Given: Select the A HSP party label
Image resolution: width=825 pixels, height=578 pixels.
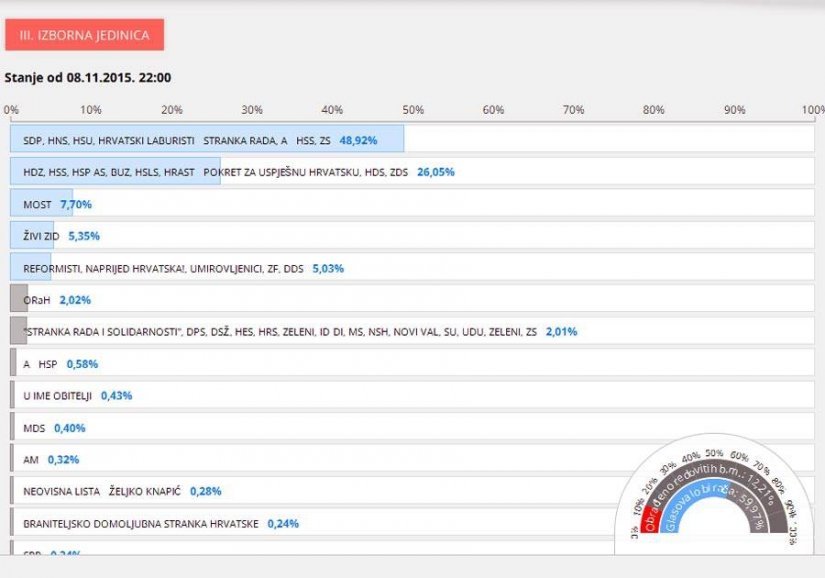Looking at the screenshot, I should click(x=40, y=364).
